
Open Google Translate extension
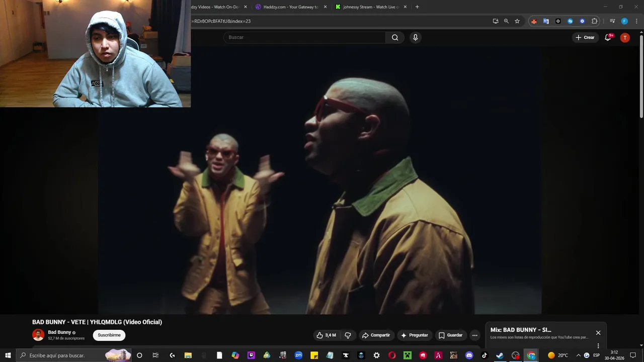click(546, 21)
